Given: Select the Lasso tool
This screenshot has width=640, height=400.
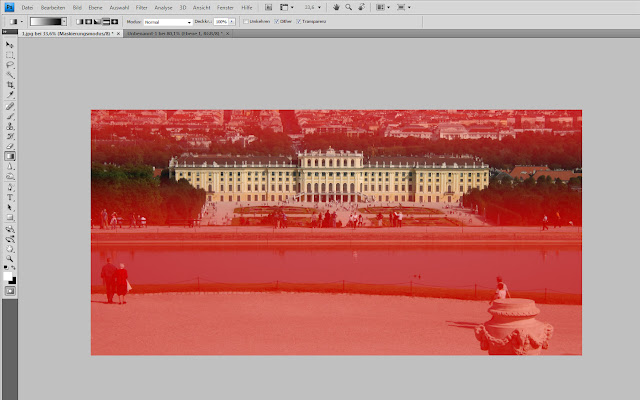Looking at the screenshot, I should point(10,65).
